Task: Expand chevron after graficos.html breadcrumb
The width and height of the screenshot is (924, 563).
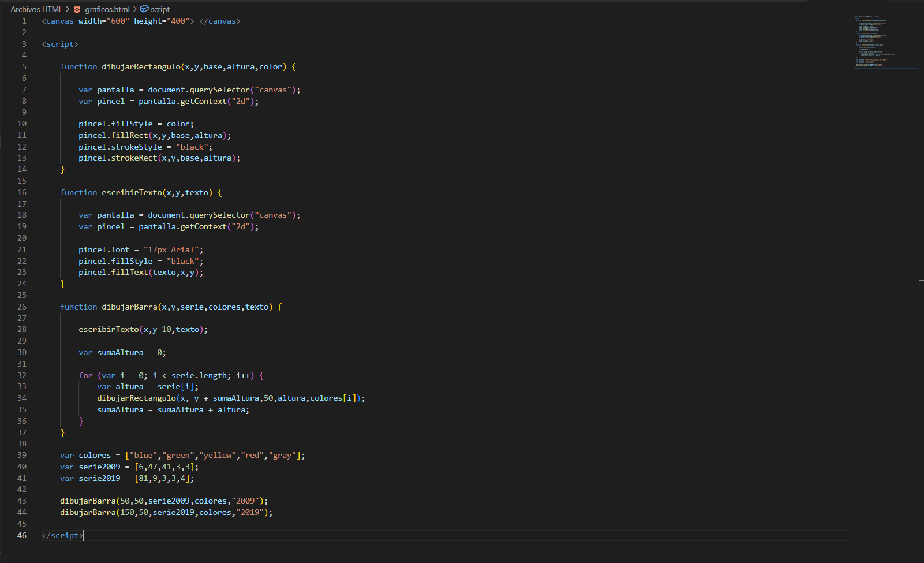Action: [135, 9]
